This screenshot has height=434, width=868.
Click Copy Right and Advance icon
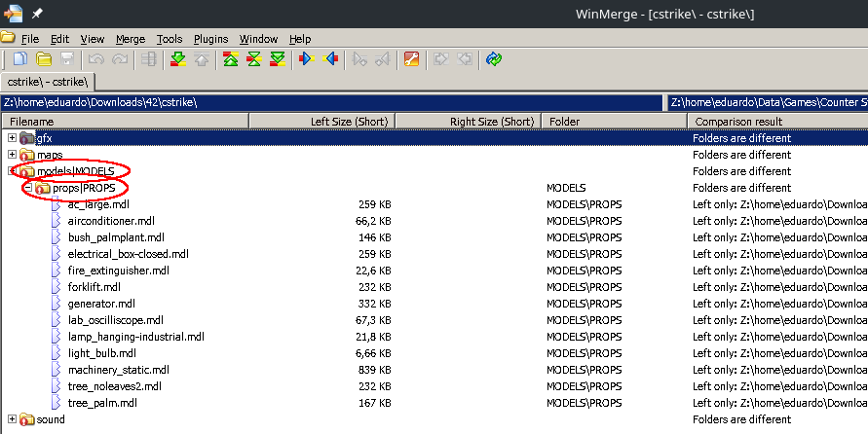[x=359, y=58]
